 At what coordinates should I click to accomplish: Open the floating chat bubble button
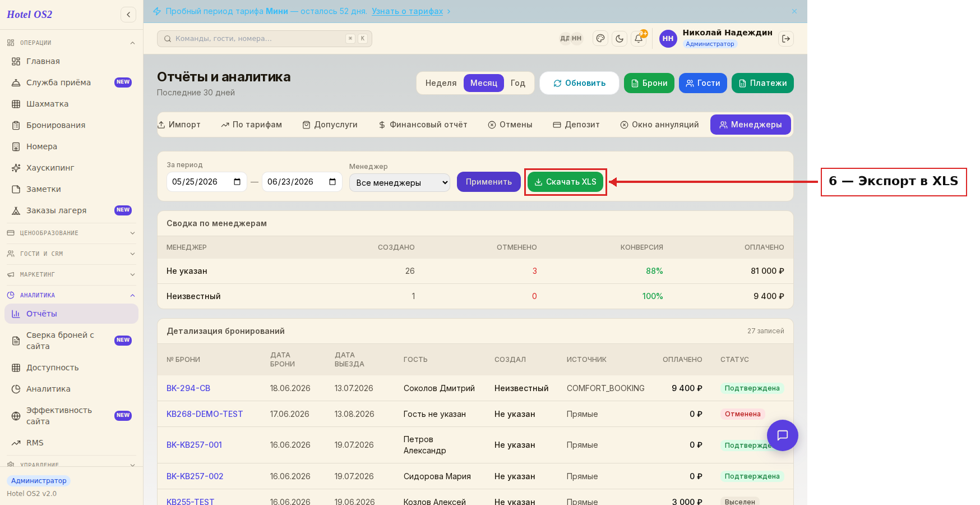(783, 435)
